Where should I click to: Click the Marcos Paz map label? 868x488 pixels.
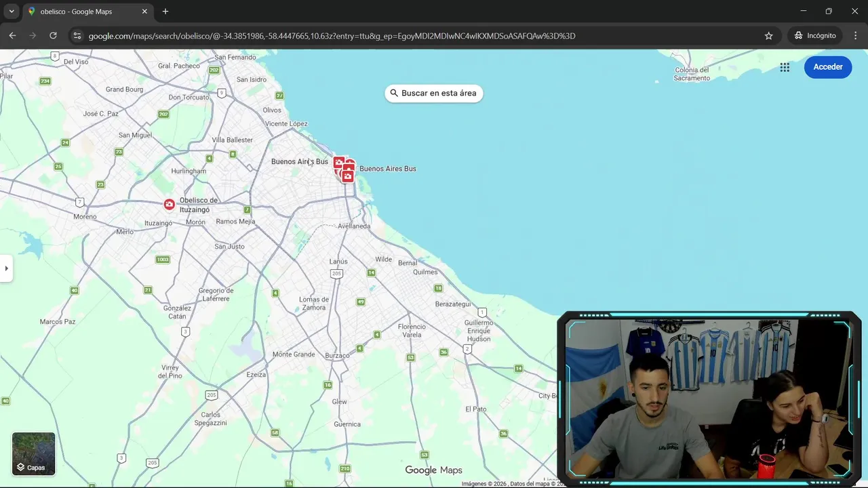pyautogui.click(x=58, y=321)
